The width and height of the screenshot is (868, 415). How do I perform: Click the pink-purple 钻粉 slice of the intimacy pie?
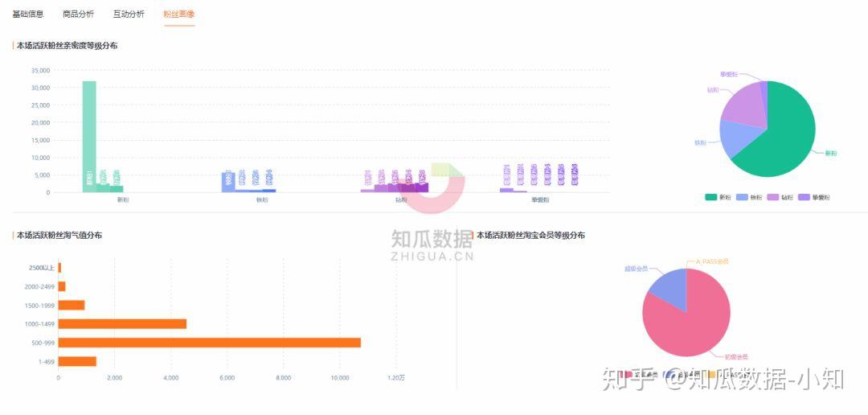[x=744, y=105]
